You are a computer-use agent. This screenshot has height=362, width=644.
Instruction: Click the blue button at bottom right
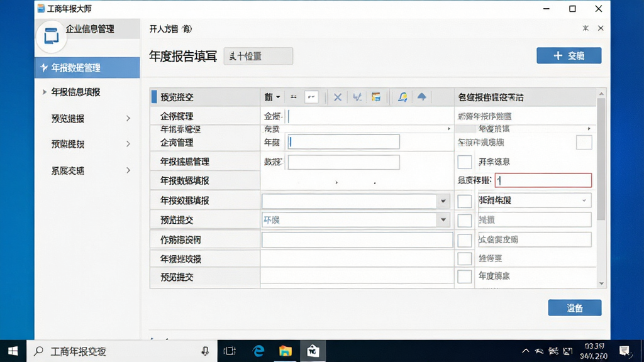(x=575, y=308)
